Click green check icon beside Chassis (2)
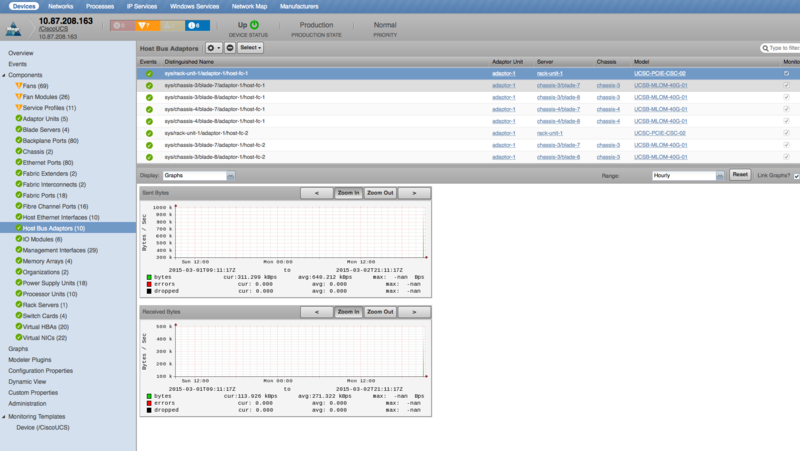Image resolution: width=800 pixels, height=451 pixels. pos(19,151)
